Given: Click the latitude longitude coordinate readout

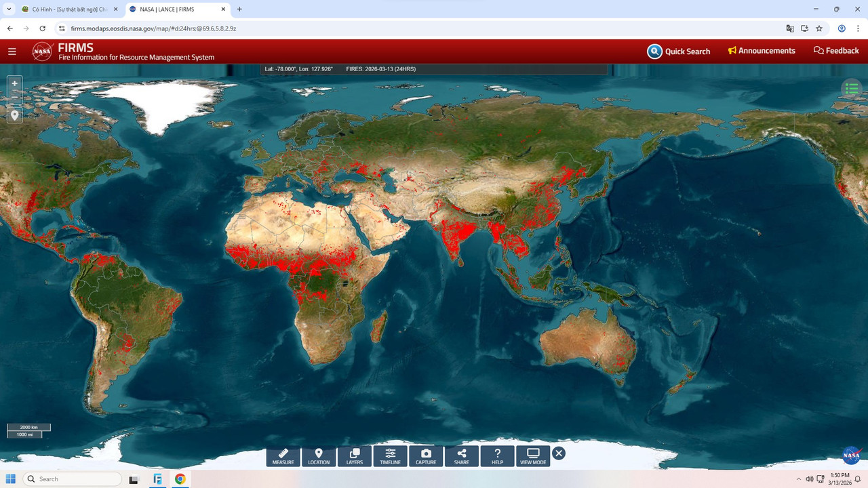Looking at the screenshot, I should point(298,69).
